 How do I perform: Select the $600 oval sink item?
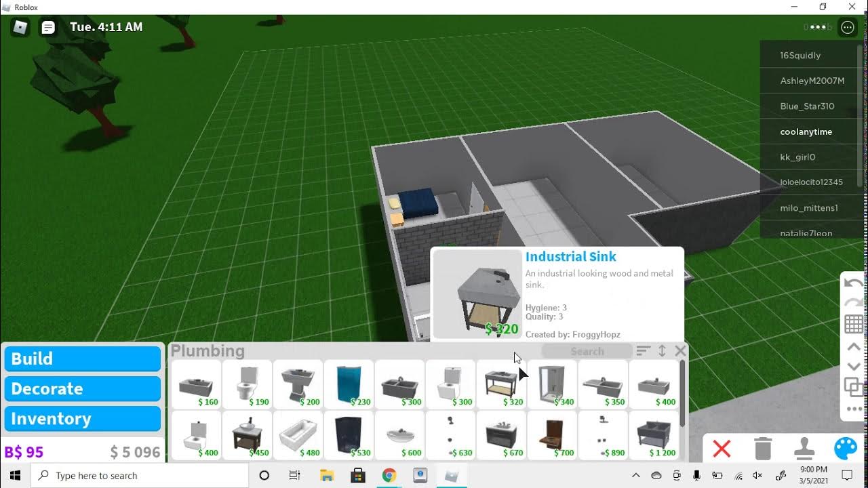click(399, 435)
